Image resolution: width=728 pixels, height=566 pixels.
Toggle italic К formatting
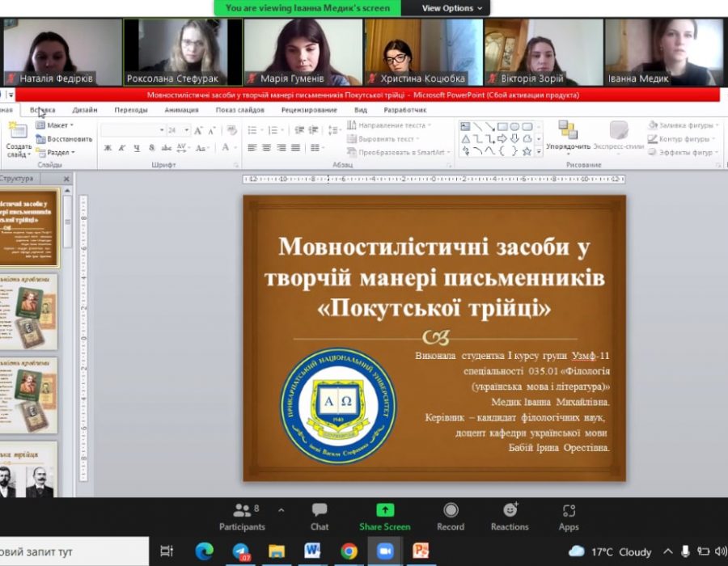click(121, 148)
